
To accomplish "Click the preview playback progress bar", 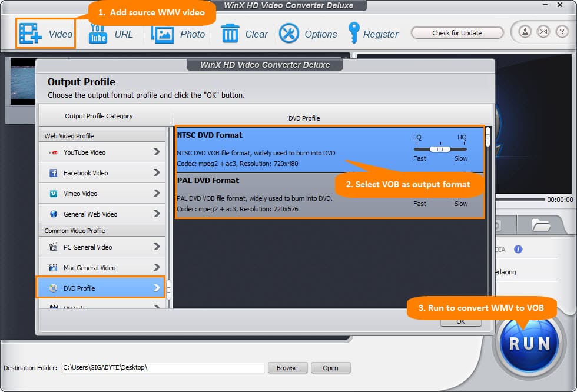I will coord(519,200).
